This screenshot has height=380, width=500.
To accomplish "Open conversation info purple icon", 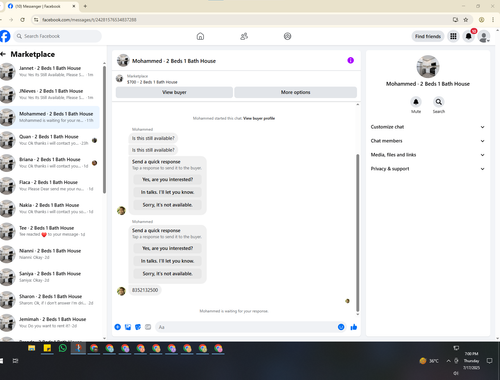I will 350,60.
